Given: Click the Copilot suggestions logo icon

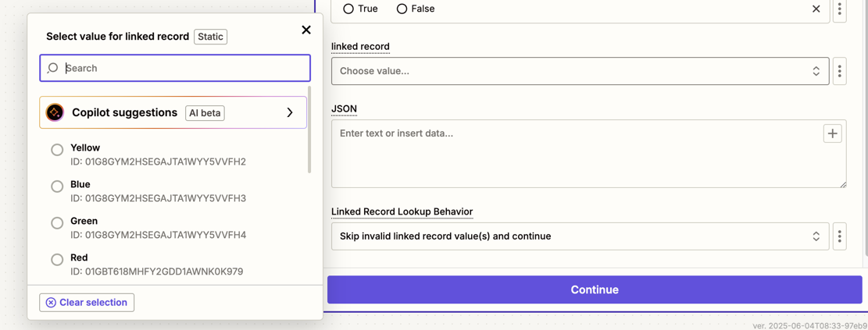Looking at the screenshot, I should coord(55,112).
